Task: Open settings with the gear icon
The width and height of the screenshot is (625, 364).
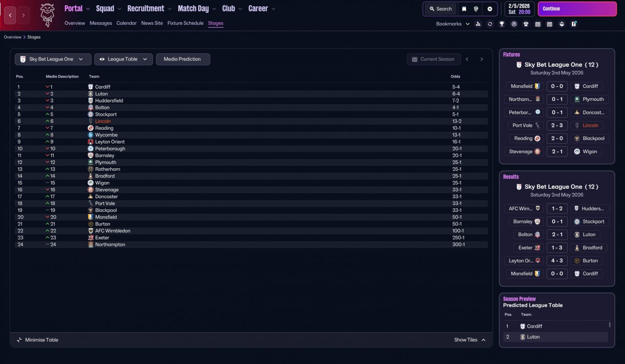Action: tap(490, 9)
